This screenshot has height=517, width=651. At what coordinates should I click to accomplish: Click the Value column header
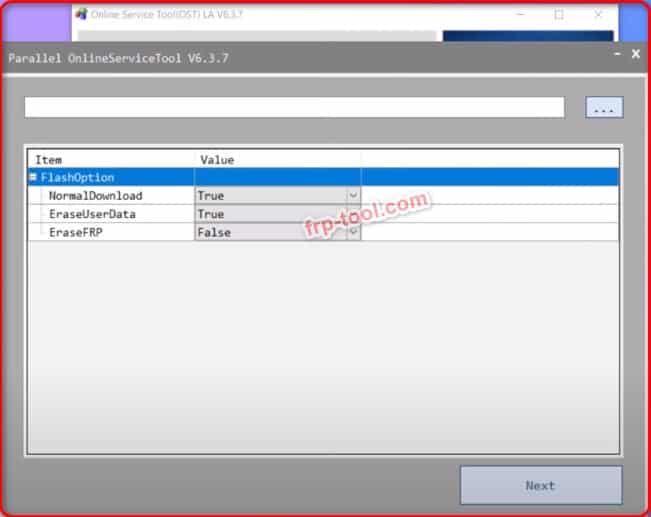click(x=217, y=160)
